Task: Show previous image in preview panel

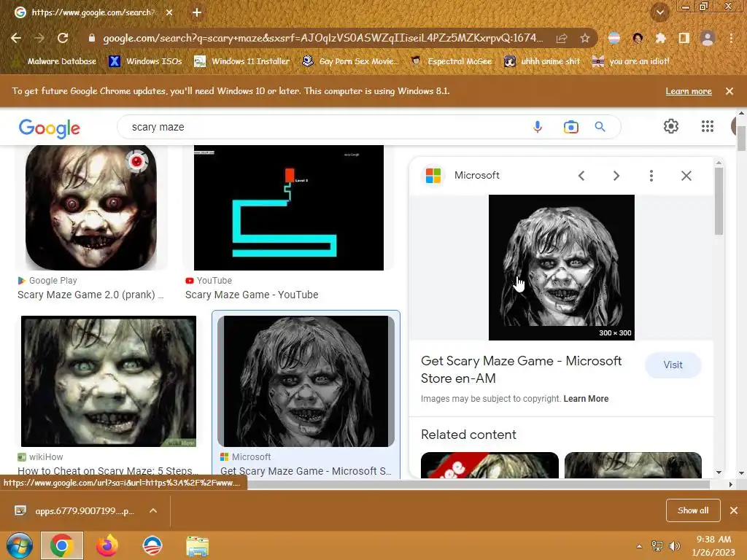Action: (x=581, y=176)
